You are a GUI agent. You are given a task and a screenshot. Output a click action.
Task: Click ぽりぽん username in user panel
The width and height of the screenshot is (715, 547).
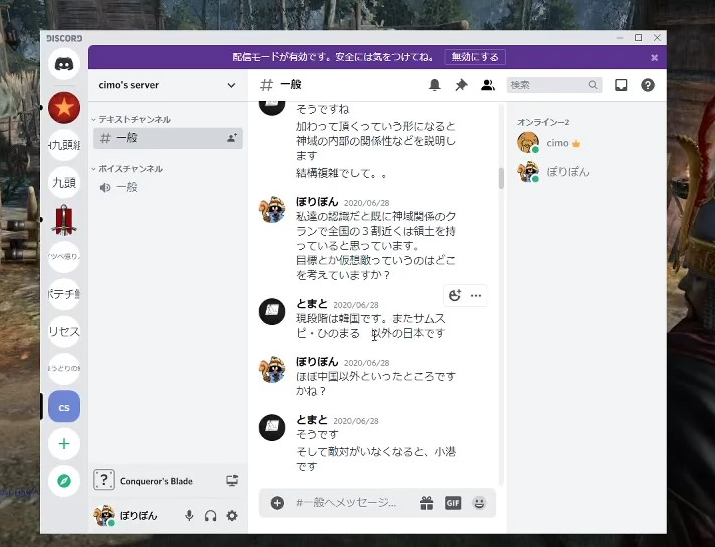139,516
